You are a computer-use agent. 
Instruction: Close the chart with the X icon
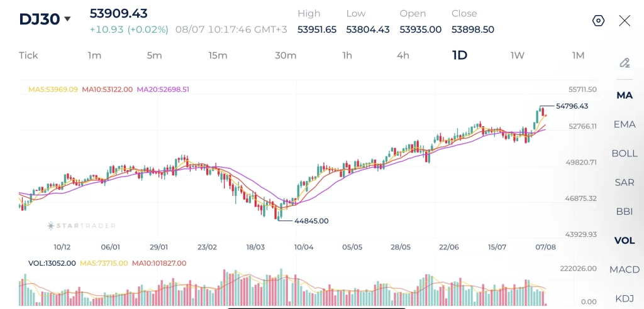pos(625,21)
